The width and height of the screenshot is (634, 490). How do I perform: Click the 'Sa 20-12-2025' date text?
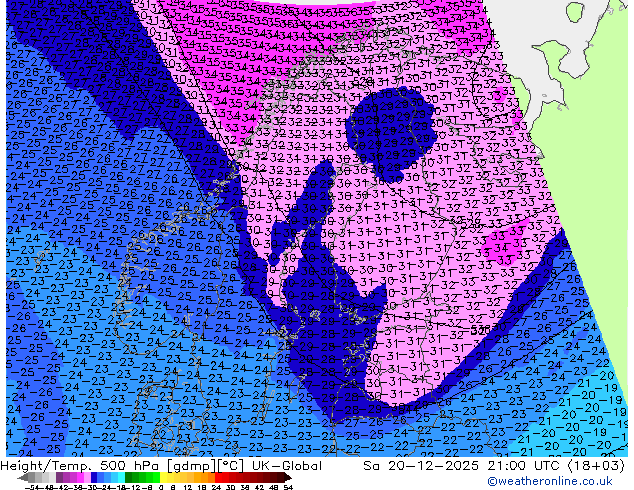tap(422, 466)
